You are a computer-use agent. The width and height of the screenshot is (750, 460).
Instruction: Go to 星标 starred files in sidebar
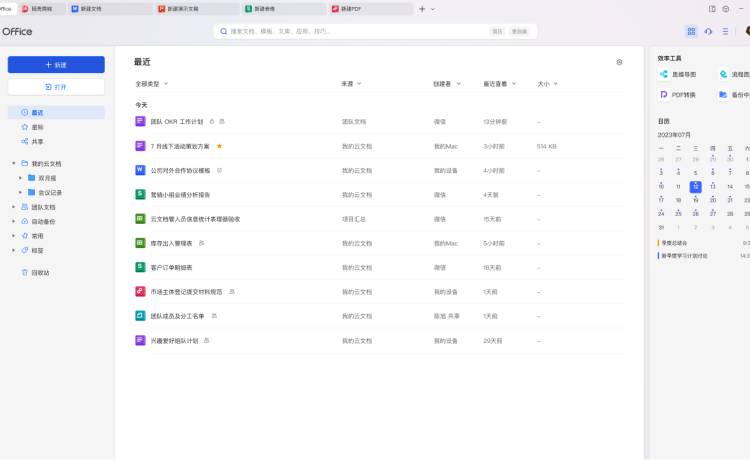(x=37, y=127)
